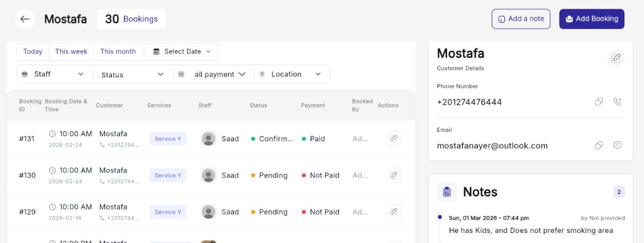Filter bookings by Today
Viewport: 644px width, 243px height.
tap(33, 51)
